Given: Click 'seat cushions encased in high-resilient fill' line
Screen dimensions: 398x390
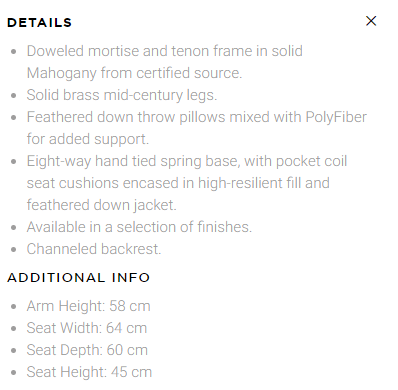Looking at the screenshot, I should [x=178, y=183].
